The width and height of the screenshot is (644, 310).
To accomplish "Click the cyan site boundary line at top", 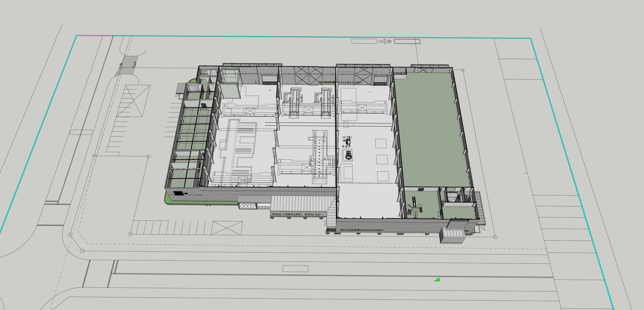I will pyautogui.click(x=250, y=37).
